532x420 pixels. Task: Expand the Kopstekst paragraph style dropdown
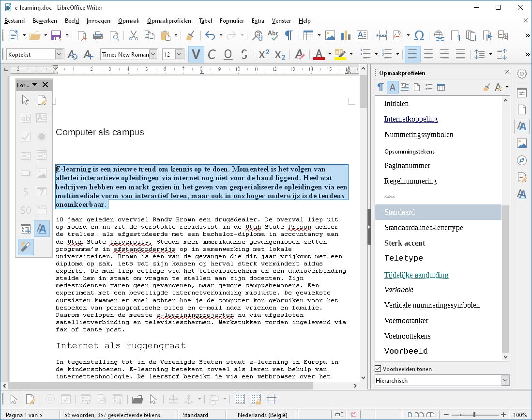[x=59, y=54]
